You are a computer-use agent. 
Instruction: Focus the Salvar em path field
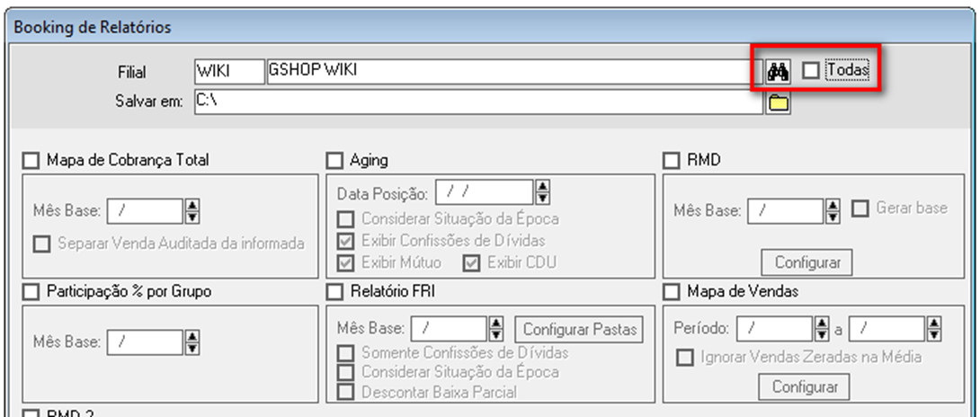(478, 102)
